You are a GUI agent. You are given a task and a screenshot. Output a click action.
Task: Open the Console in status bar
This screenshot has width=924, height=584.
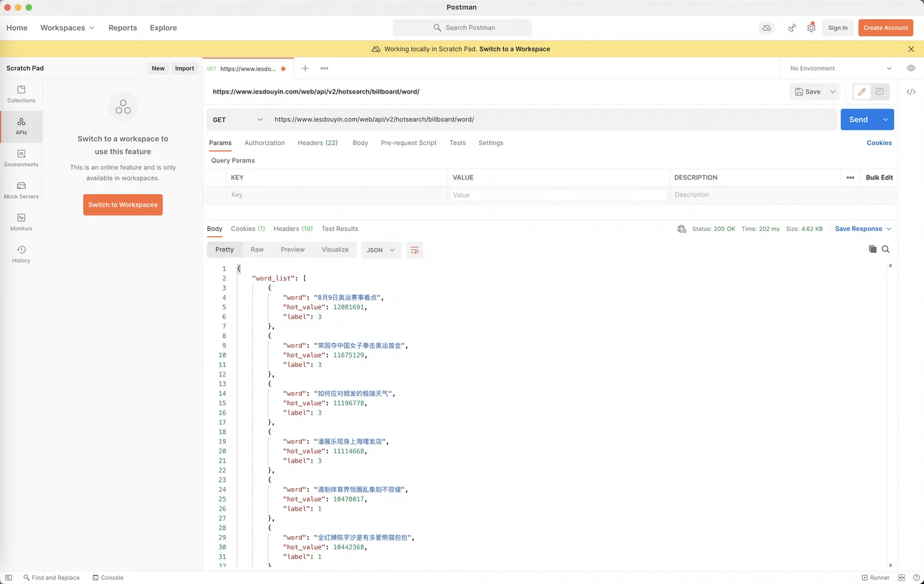108,577
